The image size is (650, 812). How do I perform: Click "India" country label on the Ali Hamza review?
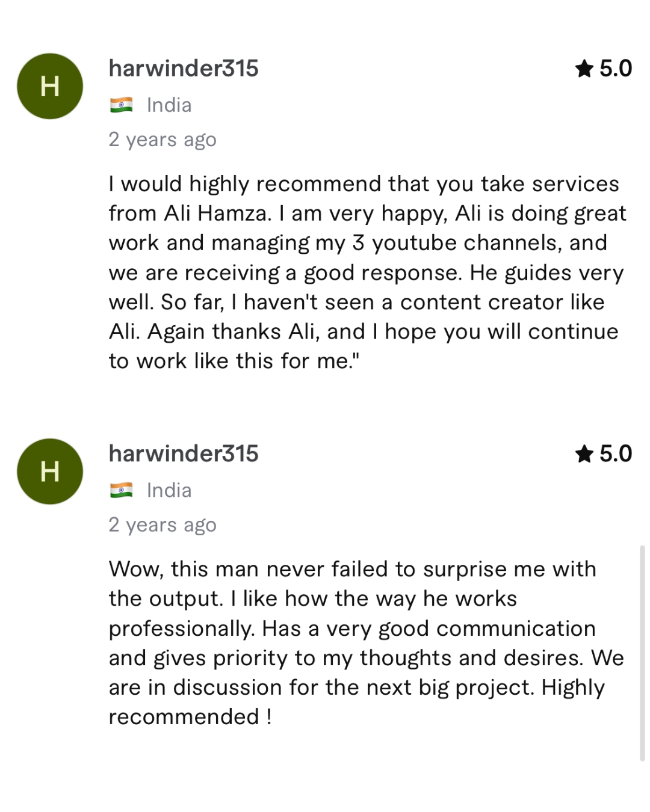coord(169,105)
